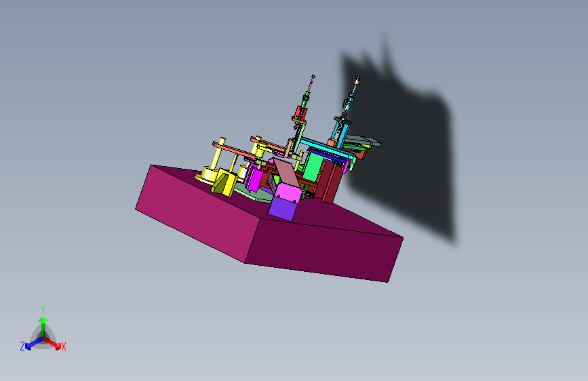The width and height of the screenshot is (588, 381).
Task: Select the bright green block in the assembly
Action: click(313, 167)
